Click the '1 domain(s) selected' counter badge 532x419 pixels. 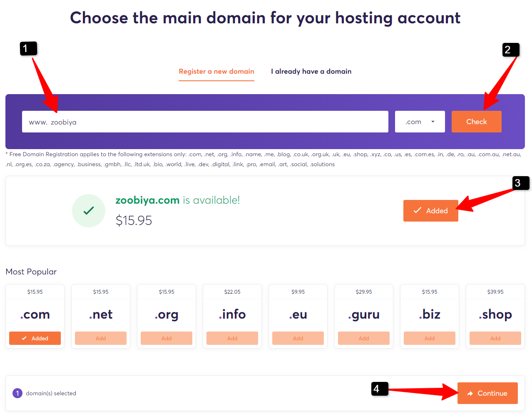(17, 393)
